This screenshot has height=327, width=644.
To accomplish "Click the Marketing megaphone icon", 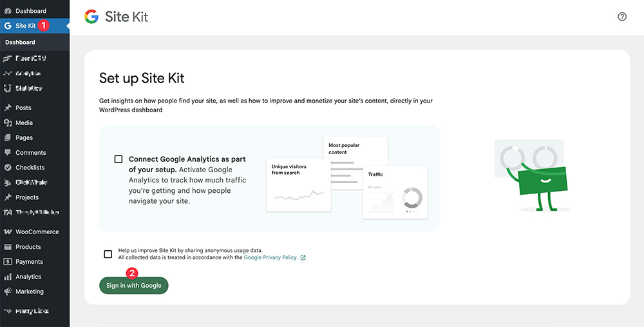I will click(8, 292).
